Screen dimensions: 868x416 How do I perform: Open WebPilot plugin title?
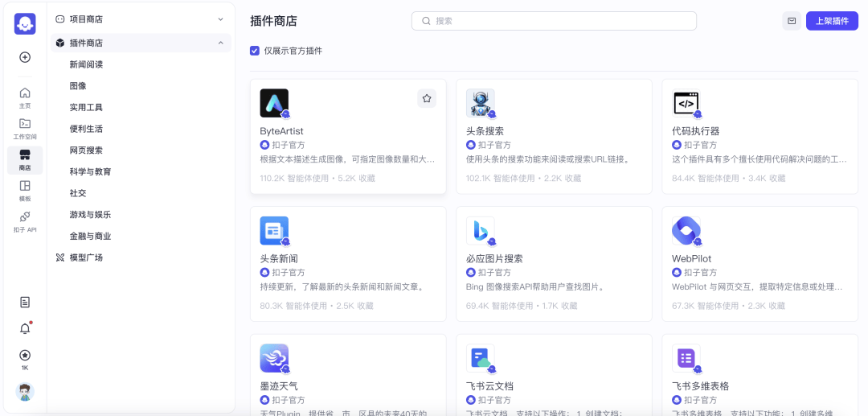click(691, 258)
